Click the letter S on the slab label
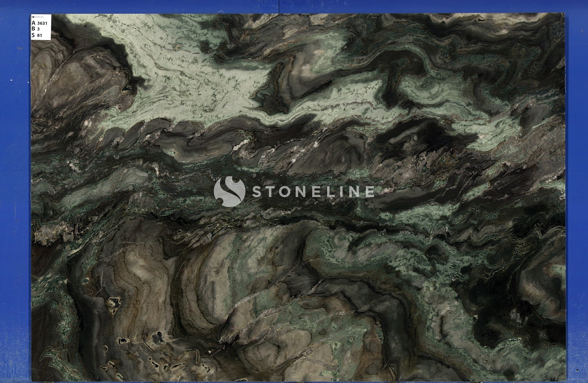This screenshot has height=383, width=588. [33, 35]
